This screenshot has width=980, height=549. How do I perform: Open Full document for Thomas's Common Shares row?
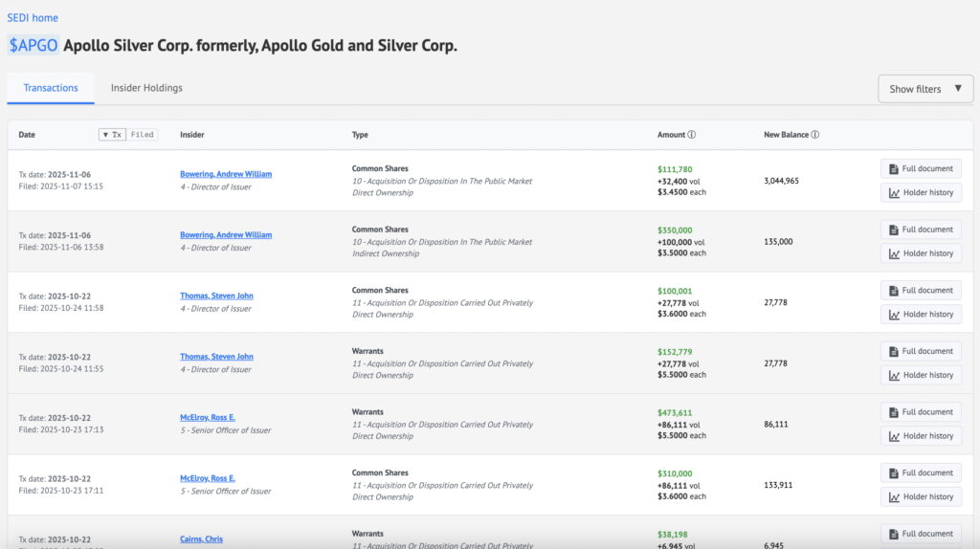921,290
